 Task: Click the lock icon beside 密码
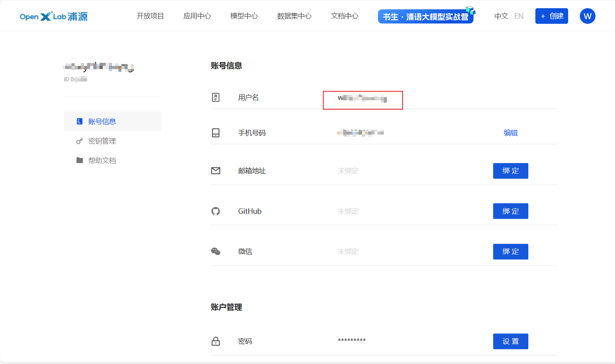tap(216, 341)
